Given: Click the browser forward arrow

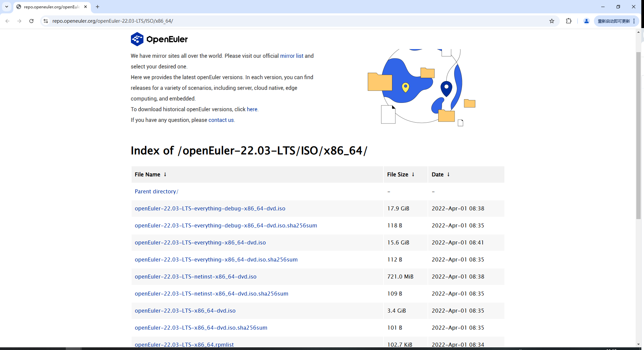Looking at the screenshot, I should (19, 21).
